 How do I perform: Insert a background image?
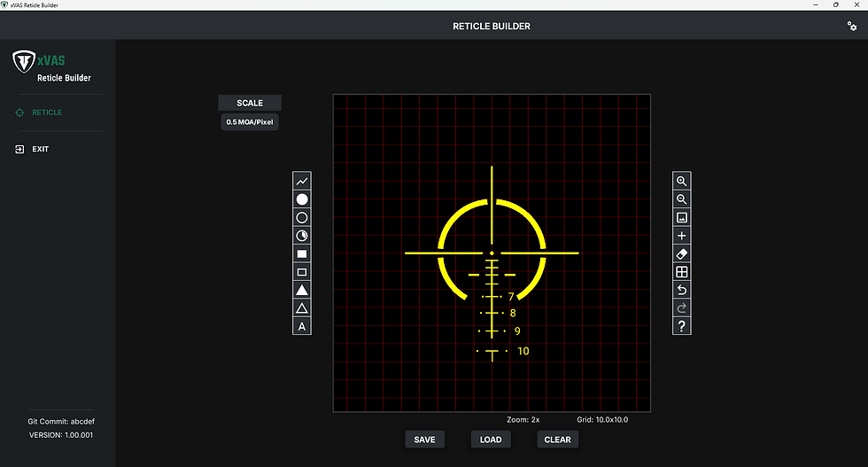click(x=681, y=218)
